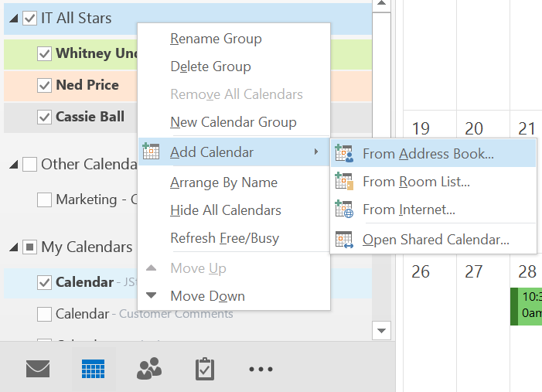The image size is (542, 392).
Task: Collapse the IT All Stars group
Action: pyautogui.click(x=14, y=19)
